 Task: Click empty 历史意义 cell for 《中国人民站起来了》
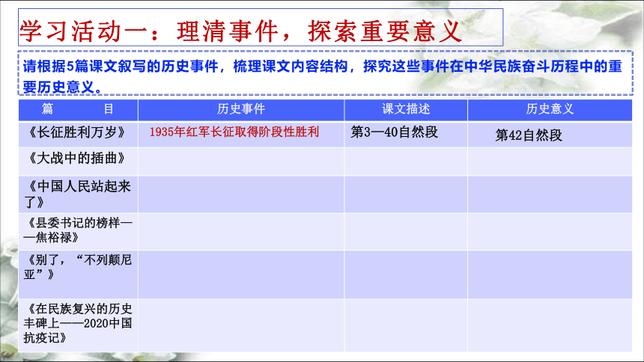point(550,194)
